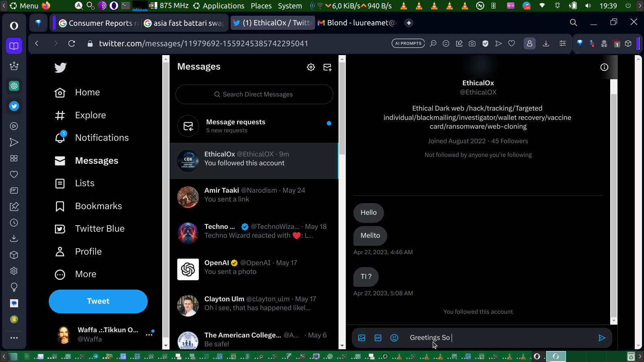Focus the Search Direct Messages field
Viewport: 644px width, 362px height.
click(x=254, y=95)
